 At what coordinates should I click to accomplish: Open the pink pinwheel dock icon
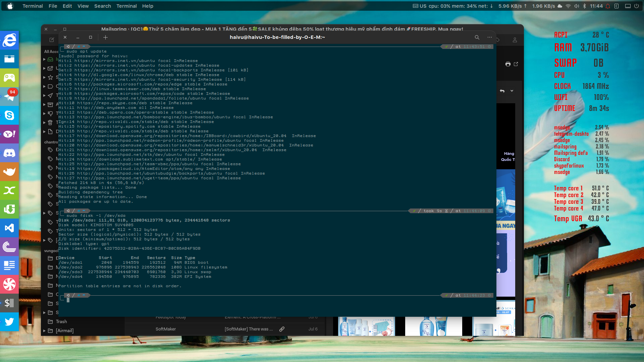pyautogui.click(x=9, y=284)
